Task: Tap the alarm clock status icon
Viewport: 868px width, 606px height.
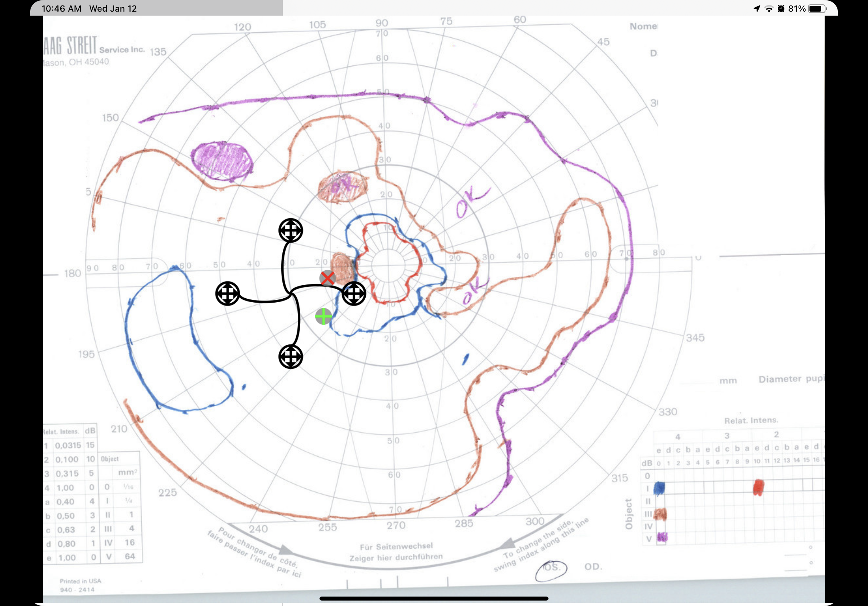Action: pyautogui.click(x=781, y=9)
